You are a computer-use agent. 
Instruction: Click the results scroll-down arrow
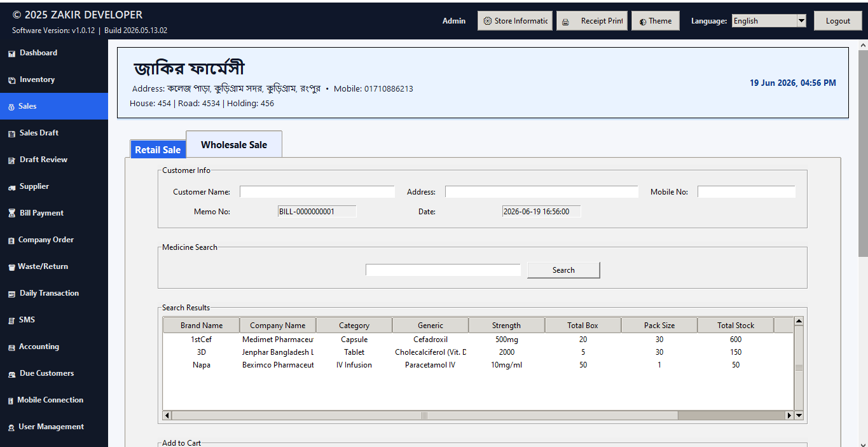(799, 415)
